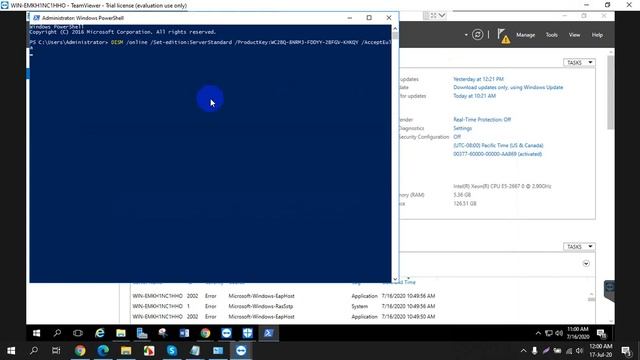Click local tray volume icon

[x=580, y=351]
